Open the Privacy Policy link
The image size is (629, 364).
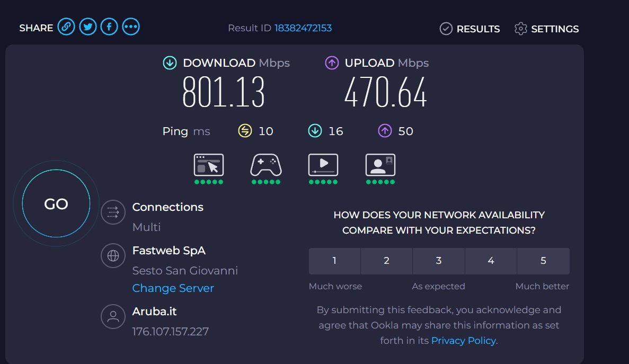click(x=464, y=341)
